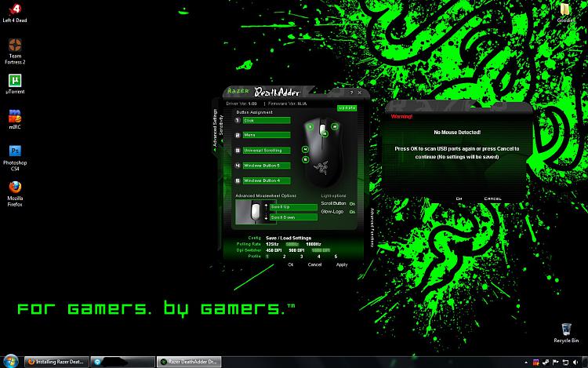Open button 5 Windows Button 4 dropdown
Viewport: 588px width, 368px height.
[x=267, y=180]
